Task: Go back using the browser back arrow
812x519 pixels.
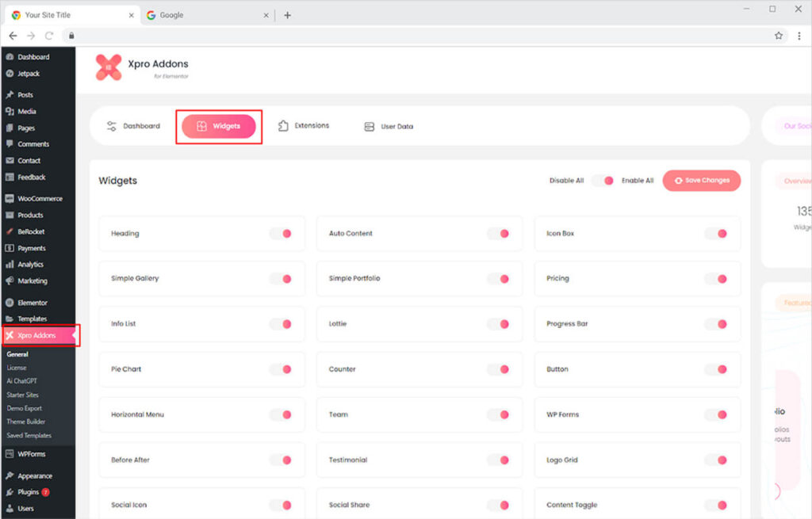Action: (x=13, y=36)
